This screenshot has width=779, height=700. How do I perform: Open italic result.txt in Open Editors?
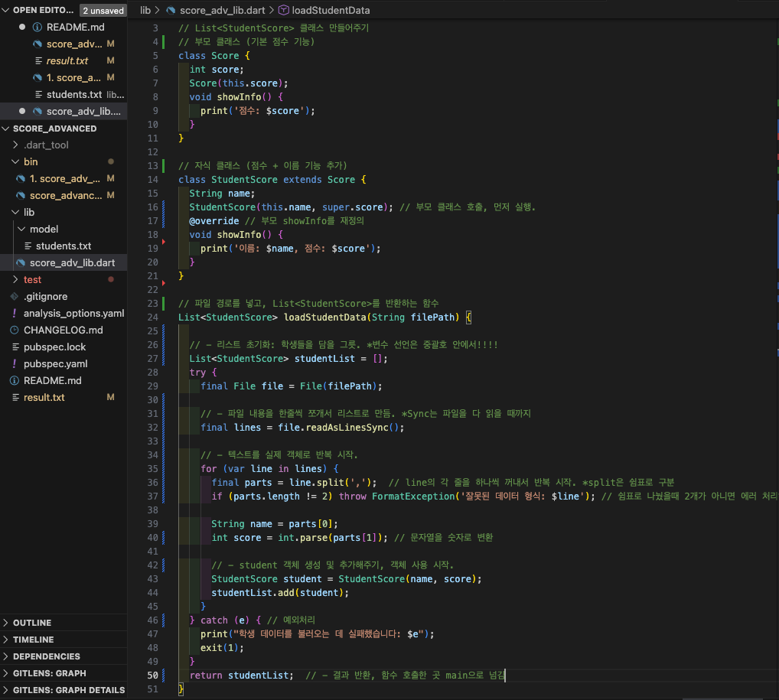[67, 60]
